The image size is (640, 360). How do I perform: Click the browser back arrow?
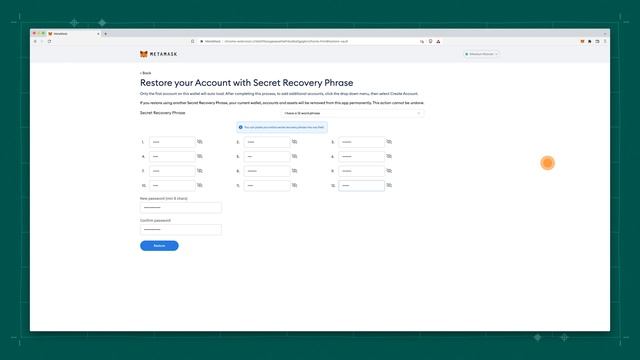35,41
